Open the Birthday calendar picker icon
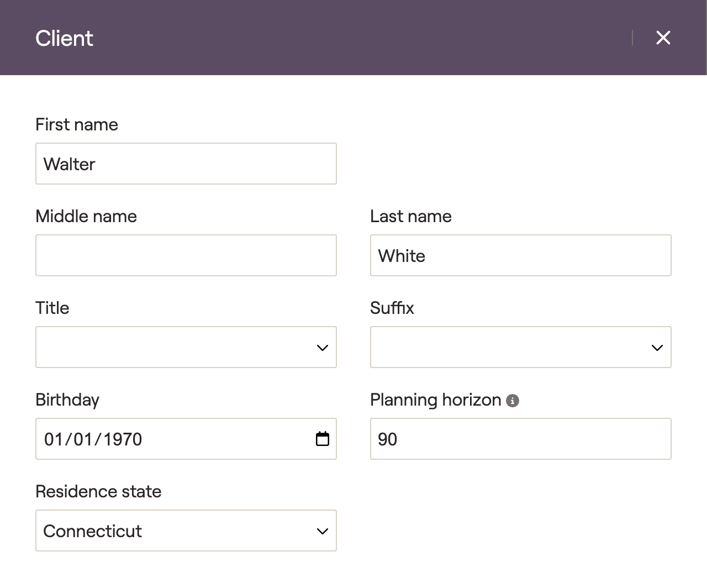This screenshot has height=588, width=707. pyautogui.click(x=322, y=439)
